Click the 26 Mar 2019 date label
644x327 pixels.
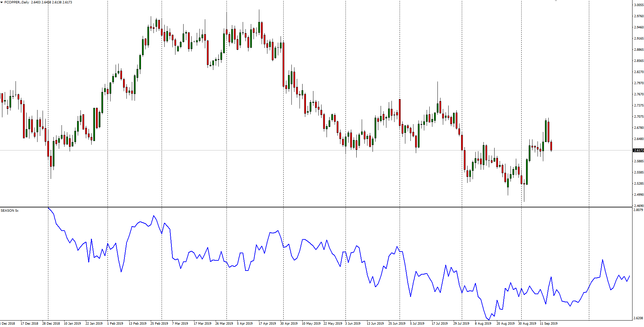point(224,324)
